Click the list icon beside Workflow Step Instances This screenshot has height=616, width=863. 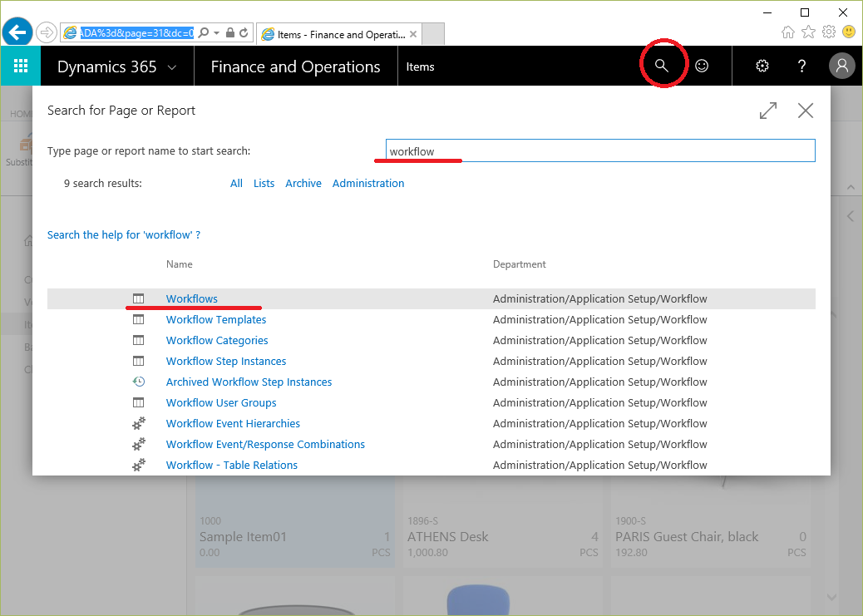click(x=139, y=361)
